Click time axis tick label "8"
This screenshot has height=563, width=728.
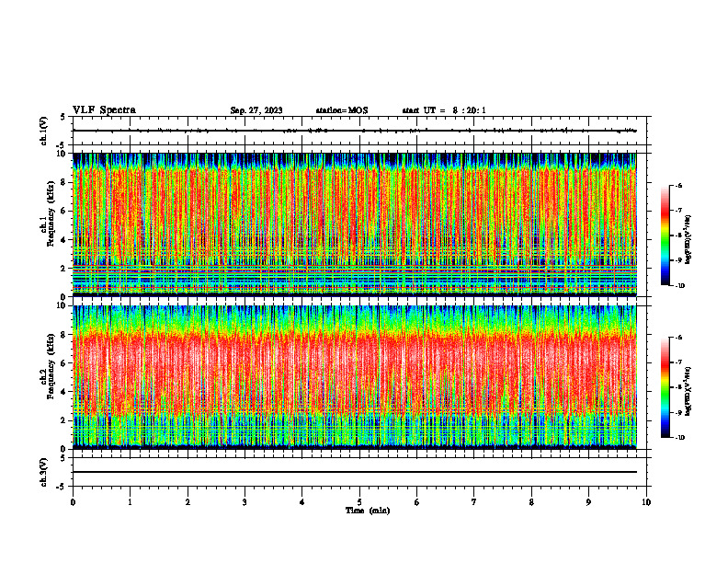(531, 502)
